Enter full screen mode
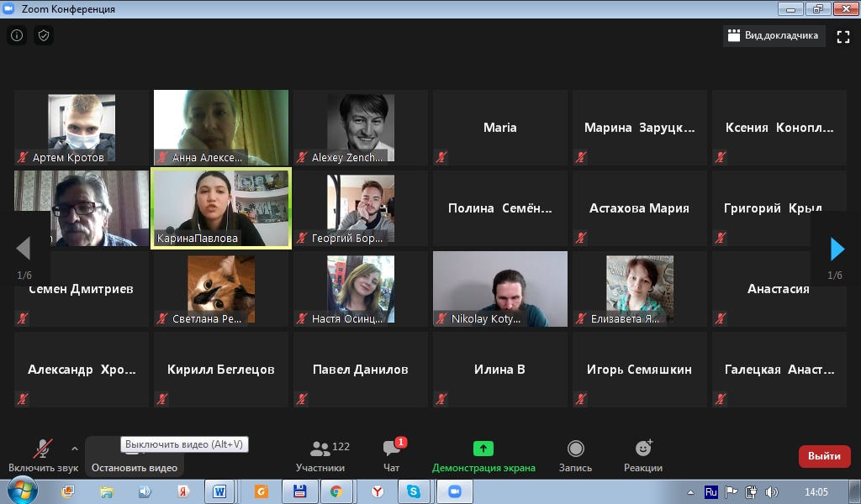This screenshot has height=504, width=861. pos(843,36)
